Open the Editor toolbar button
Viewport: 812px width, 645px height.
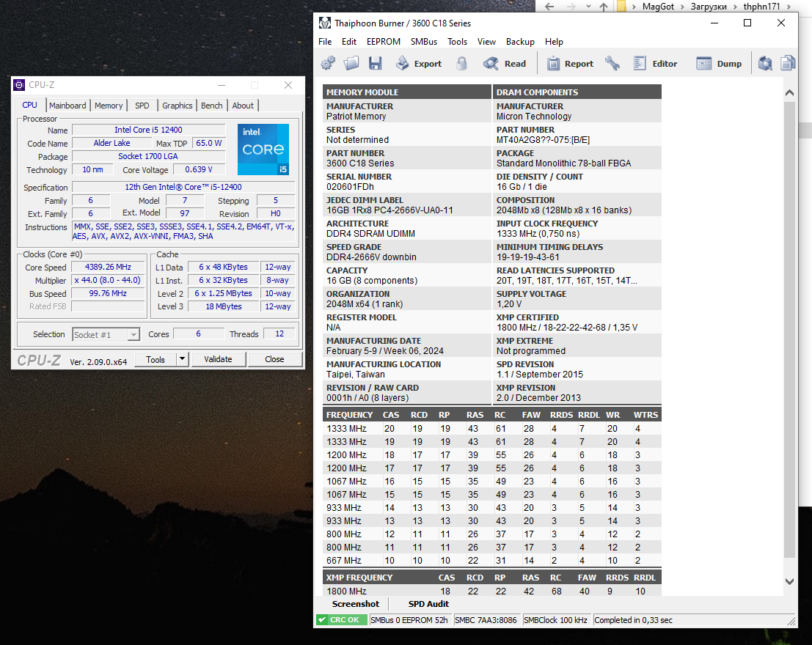coord(654,63)
